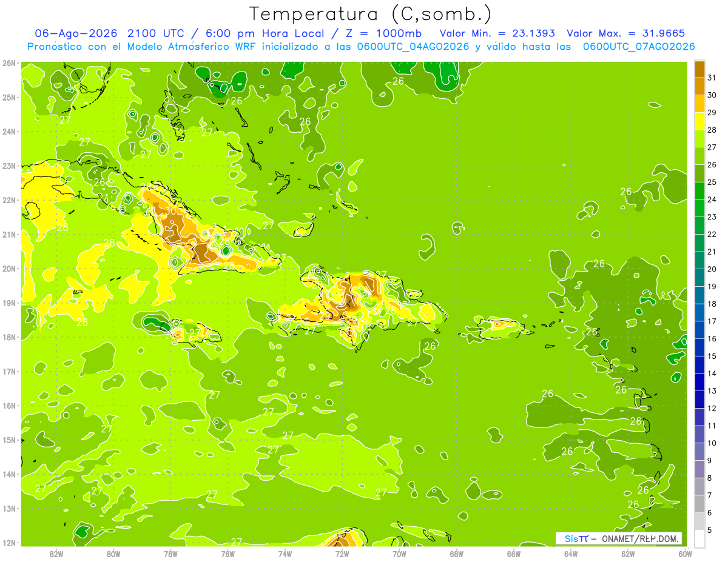The height and width of the screenshot is (562, 728).
Task: Click the "25N" latitude label
Action: point(9,97)
